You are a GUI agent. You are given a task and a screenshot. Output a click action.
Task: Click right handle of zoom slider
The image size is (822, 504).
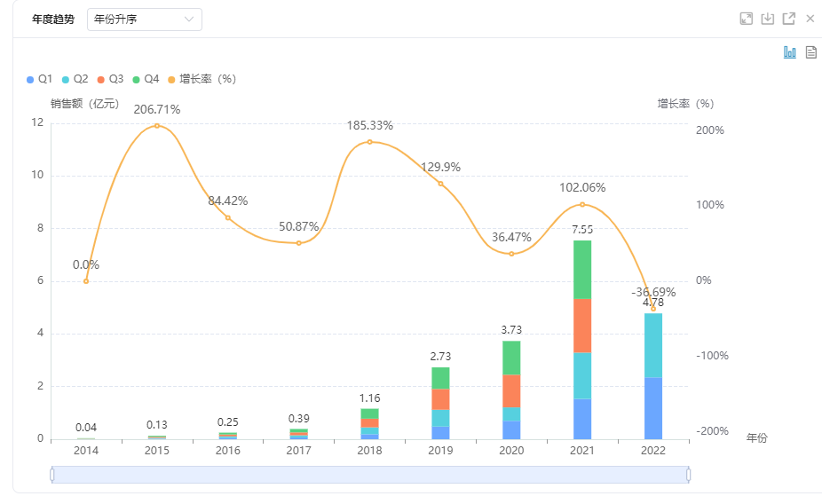[689, 476]
